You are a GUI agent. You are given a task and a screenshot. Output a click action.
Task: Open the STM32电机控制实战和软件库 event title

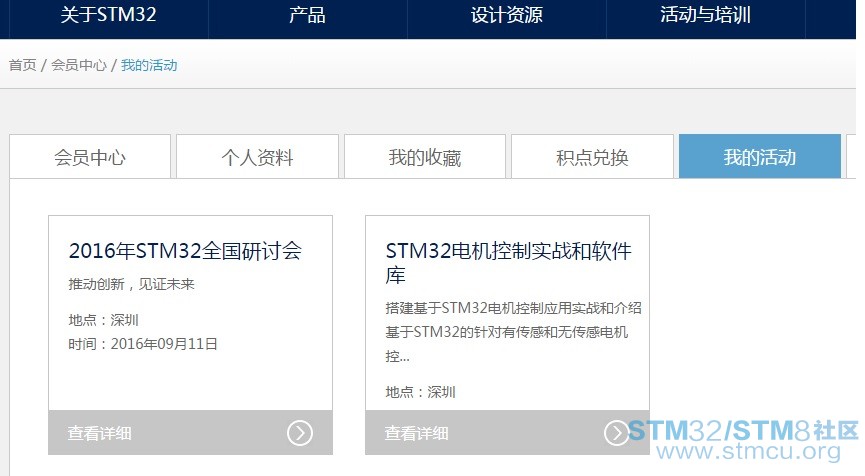[508, 263]
